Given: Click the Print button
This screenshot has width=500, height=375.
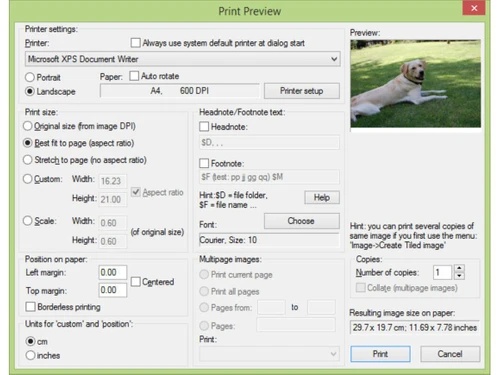Looking at the screenshot, I should (x=380, y=354).
